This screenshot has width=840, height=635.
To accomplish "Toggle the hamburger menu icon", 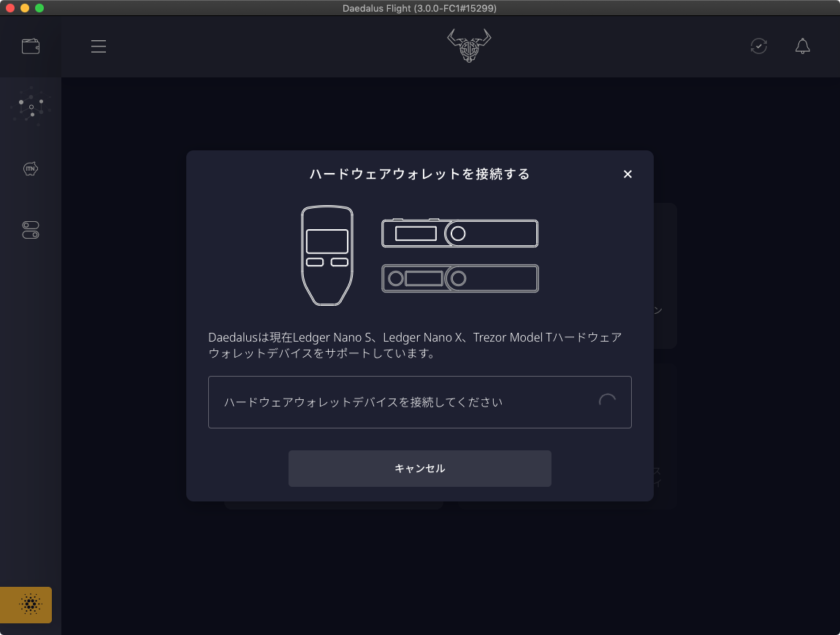I will (x=99, y=47).
